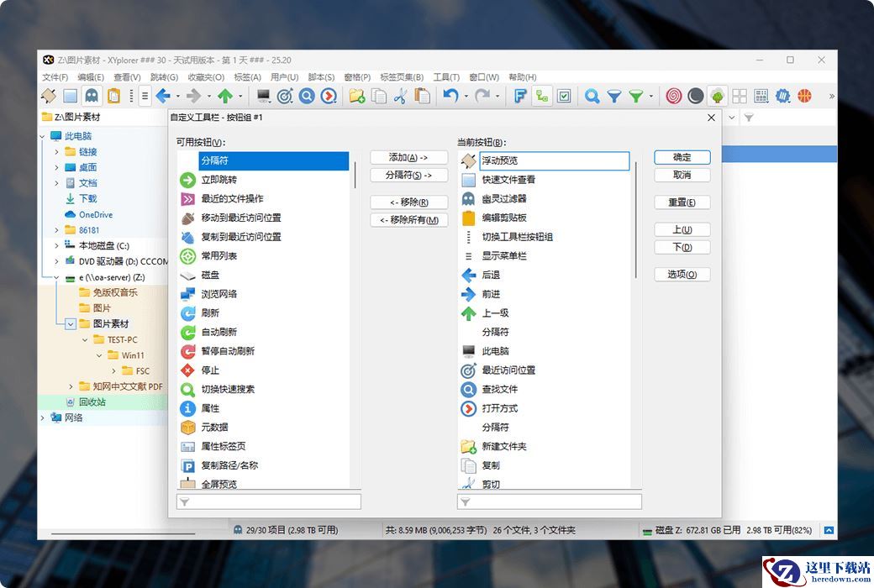Open dropdown arrow beside back button
Screen dimensions: 874x588
(x=176, y=96)
